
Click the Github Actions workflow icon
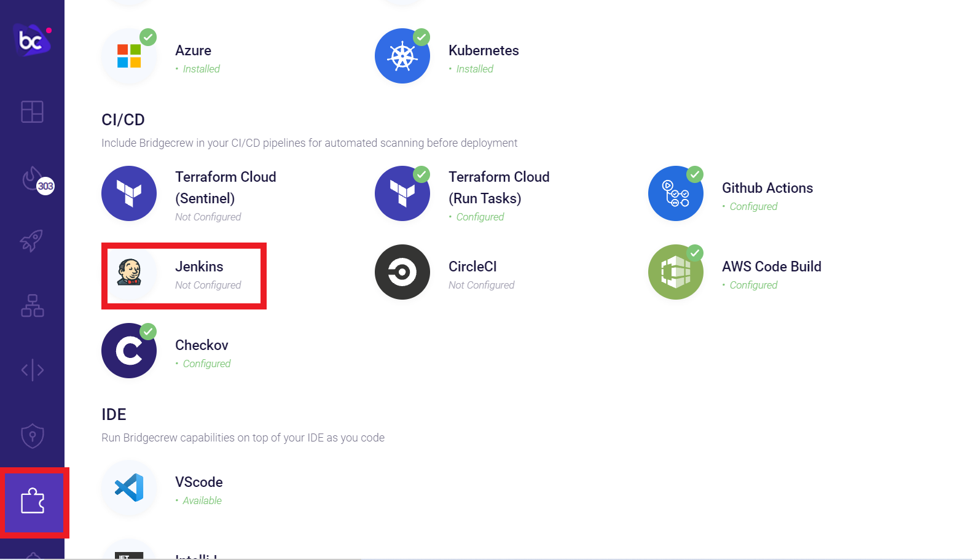click(x=676, y=193)
